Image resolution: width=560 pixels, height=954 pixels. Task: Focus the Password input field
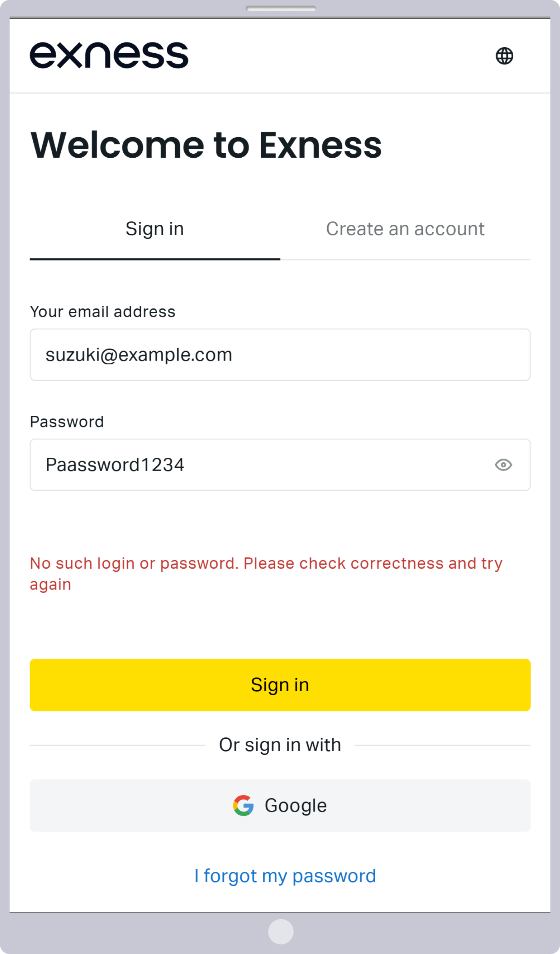pyautogui.click(x=280, y=465)
